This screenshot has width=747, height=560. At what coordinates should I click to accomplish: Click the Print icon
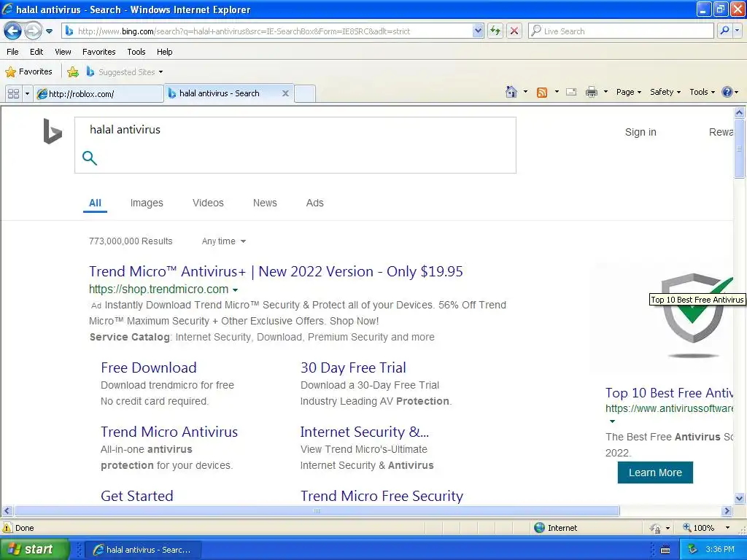[591, 93]
